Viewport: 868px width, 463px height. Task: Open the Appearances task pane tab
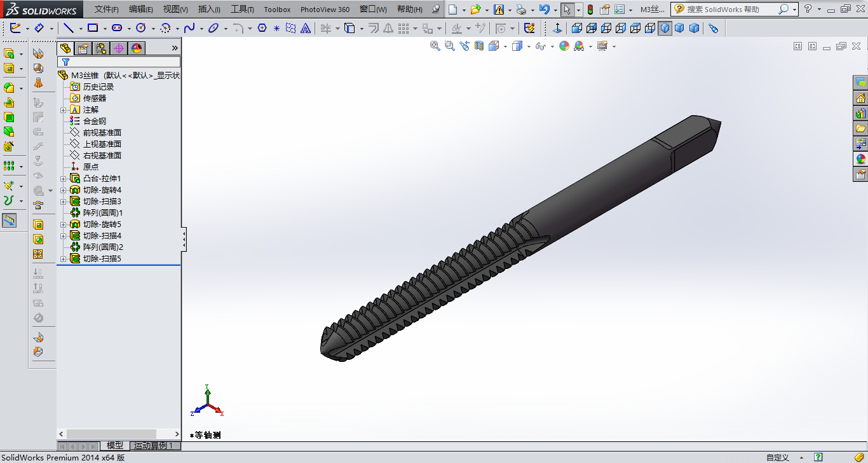860,159
